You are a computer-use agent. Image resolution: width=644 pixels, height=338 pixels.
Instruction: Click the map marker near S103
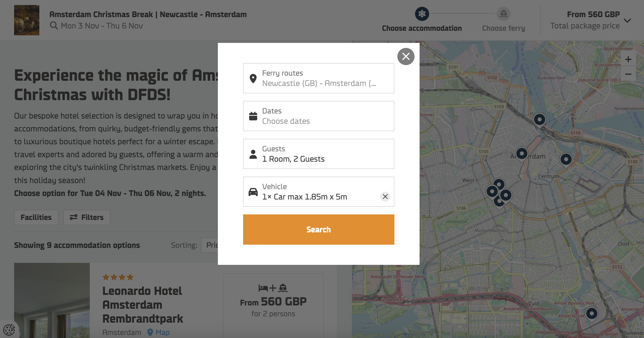(539, 120)
